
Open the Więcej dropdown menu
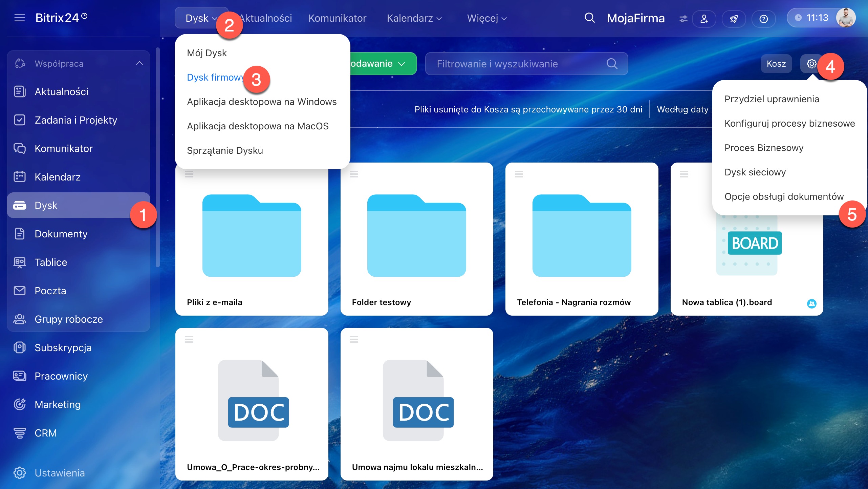pyautogui.click(x=486, y=18)
